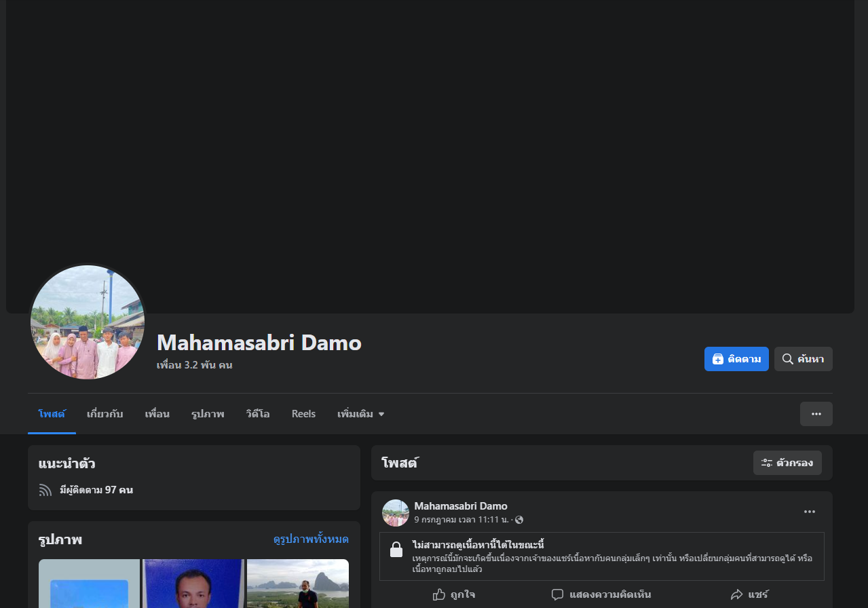Image resolution: width=868 pixels, height=608 pixels.
Task: Open the three-dot profile options menu
Action: coord(816,414)
